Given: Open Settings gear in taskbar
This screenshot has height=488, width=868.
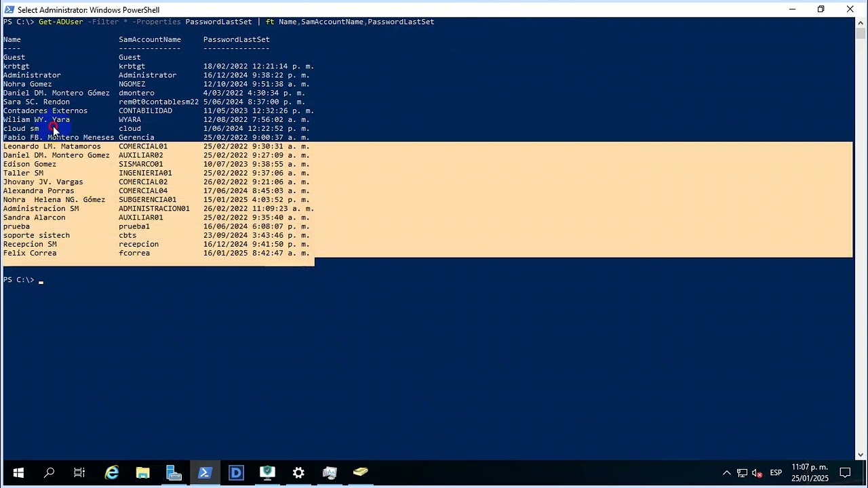Looking at the screenshot, I should (298, 472).
